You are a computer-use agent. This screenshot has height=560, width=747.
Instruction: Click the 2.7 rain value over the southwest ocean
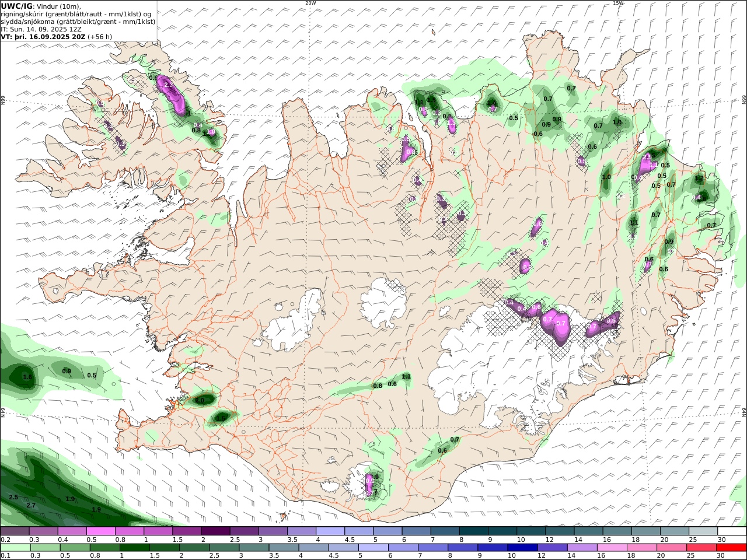coord(31,505)
